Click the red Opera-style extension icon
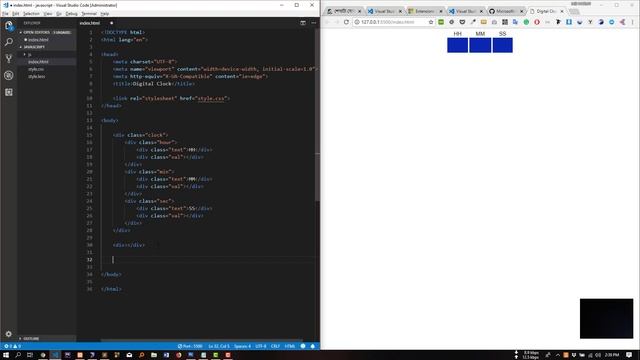Viewport: 640px width, 360px height. (537, 22)
